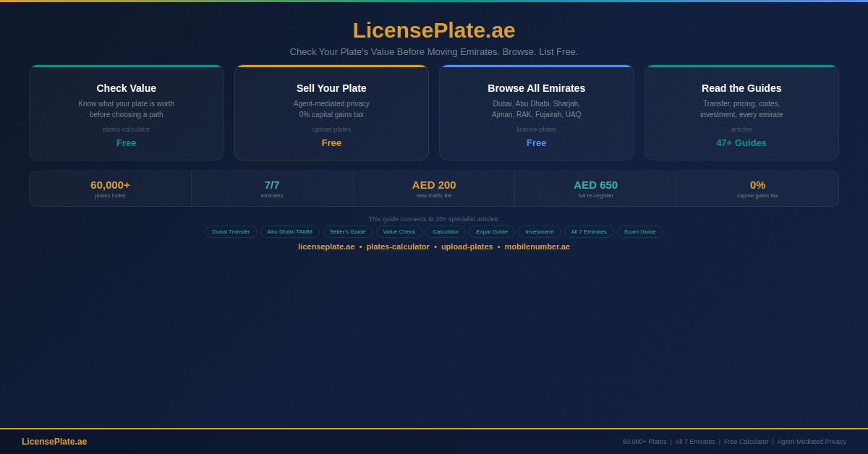The height and width of the screenshot is (454, 868).
Task: Select the Seller's Guide pill
Action: 347,231
